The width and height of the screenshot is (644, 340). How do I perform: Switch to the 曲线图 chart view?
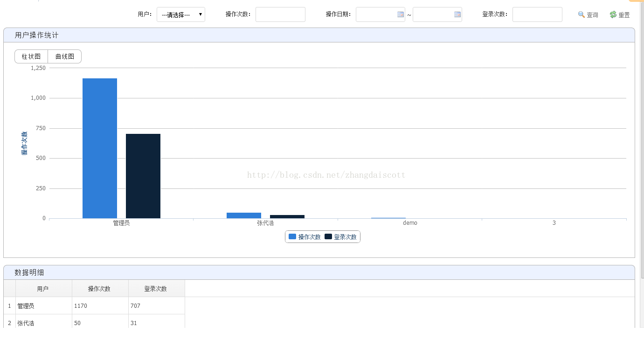pos(65,56)
